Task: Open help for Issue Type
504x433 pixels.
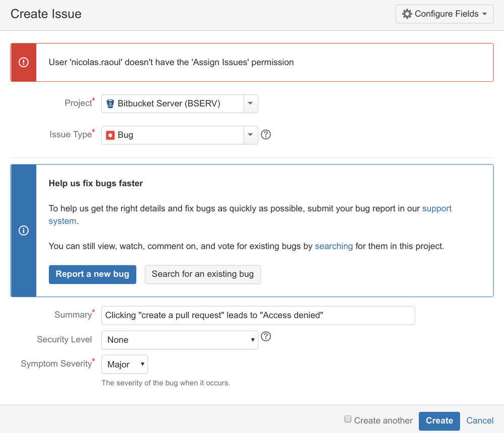Action: point(266,134)
